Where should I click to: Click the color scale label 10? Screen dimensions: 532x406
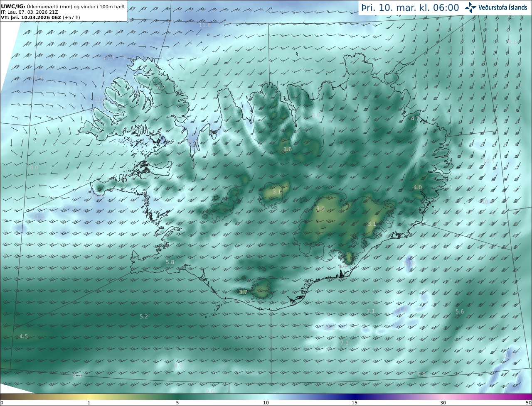coord(266,403)
